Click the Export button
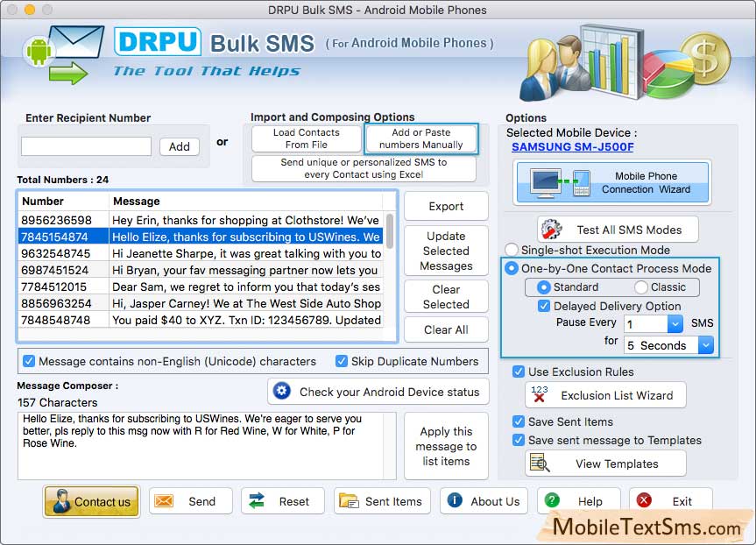The image size is (756, 545). pyautogui.click(x=446, y=207)
